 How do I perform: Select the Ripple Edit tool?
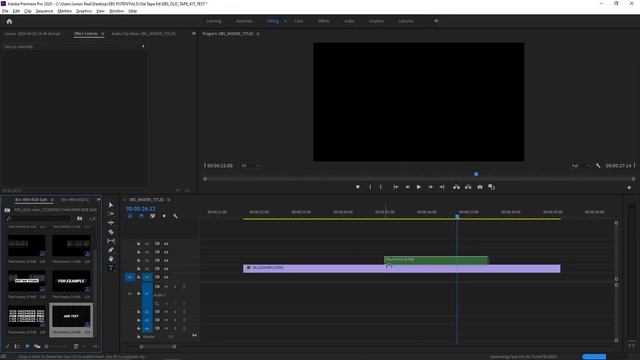(111, 223)
